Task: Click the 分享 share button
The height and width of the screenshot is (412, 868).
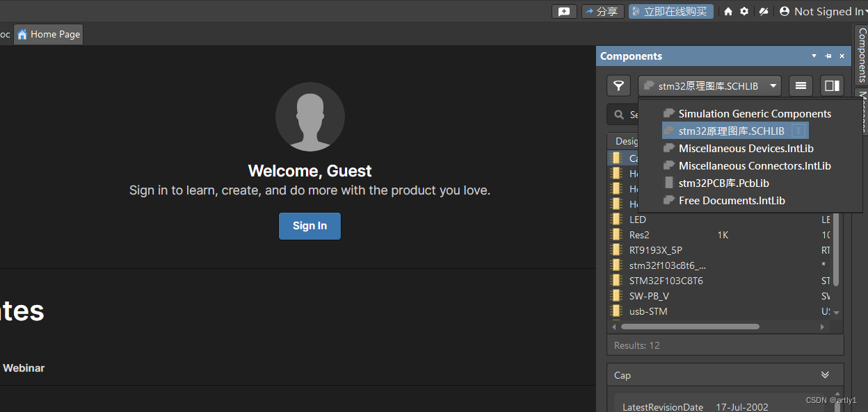Action: coord(601,12)
